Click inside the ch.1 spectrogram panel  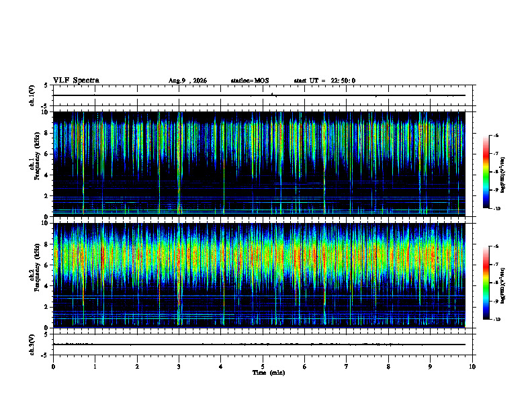259,164
